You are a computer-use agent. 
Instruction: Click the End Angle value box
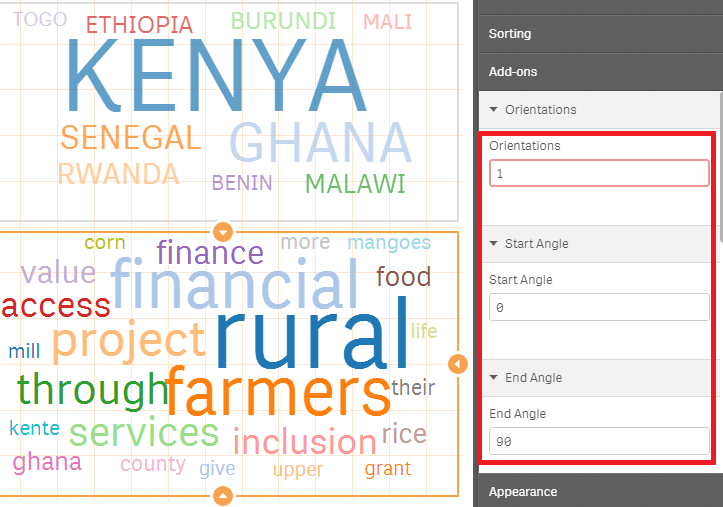point(599,441)
